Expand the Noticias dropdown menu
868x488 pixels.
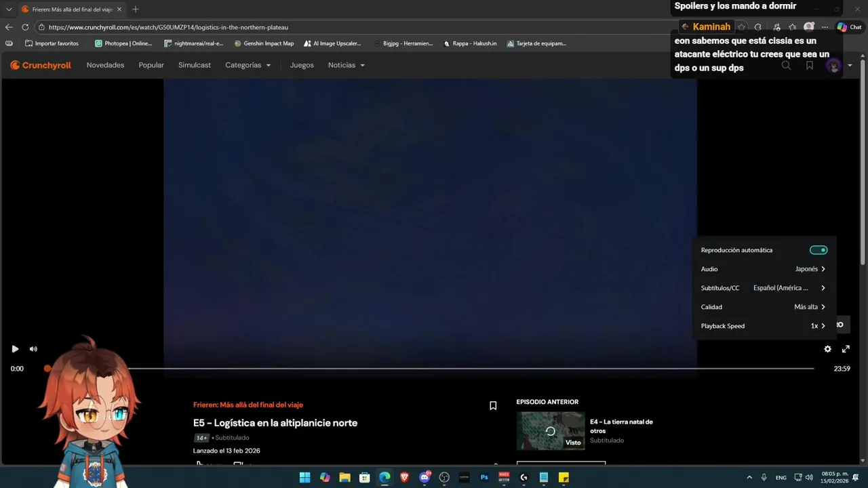tap(347, 65)
